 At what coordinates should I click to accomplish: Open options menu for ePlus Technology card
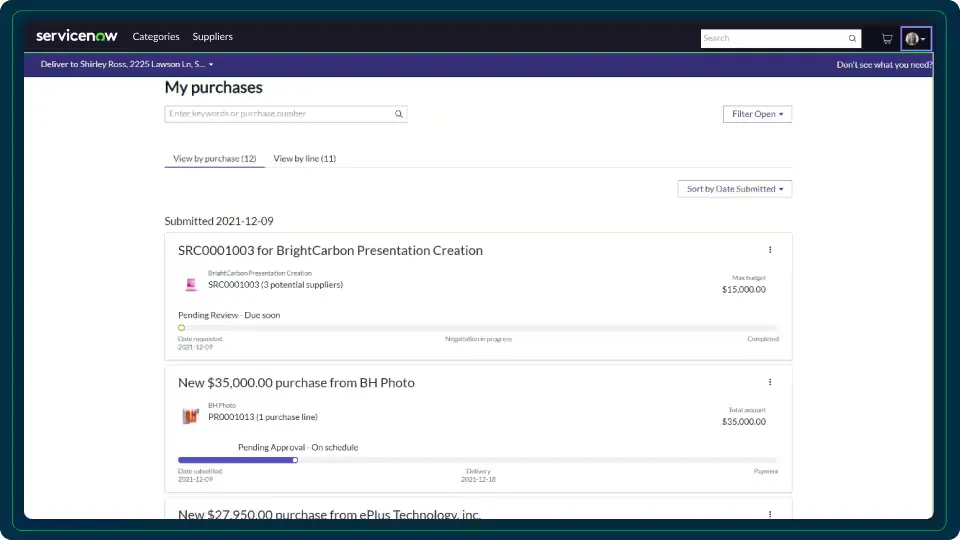click(x=770, y=514)
